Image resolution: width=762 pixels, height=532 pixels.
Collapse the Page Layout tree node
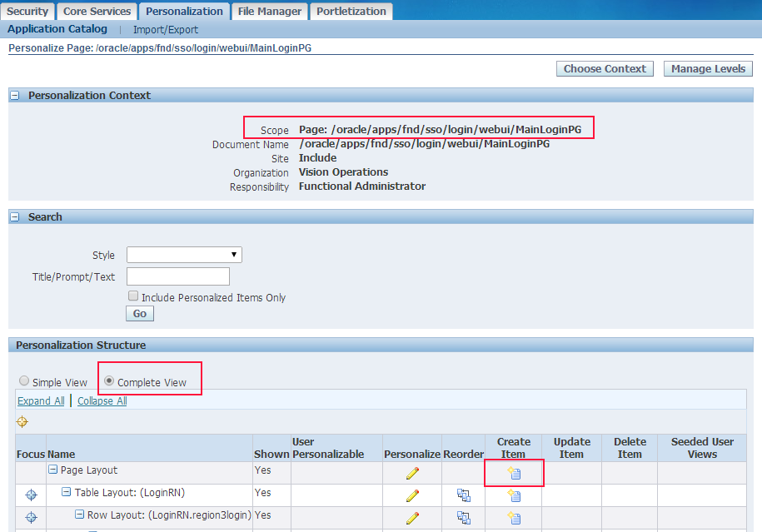coord(53,470)
